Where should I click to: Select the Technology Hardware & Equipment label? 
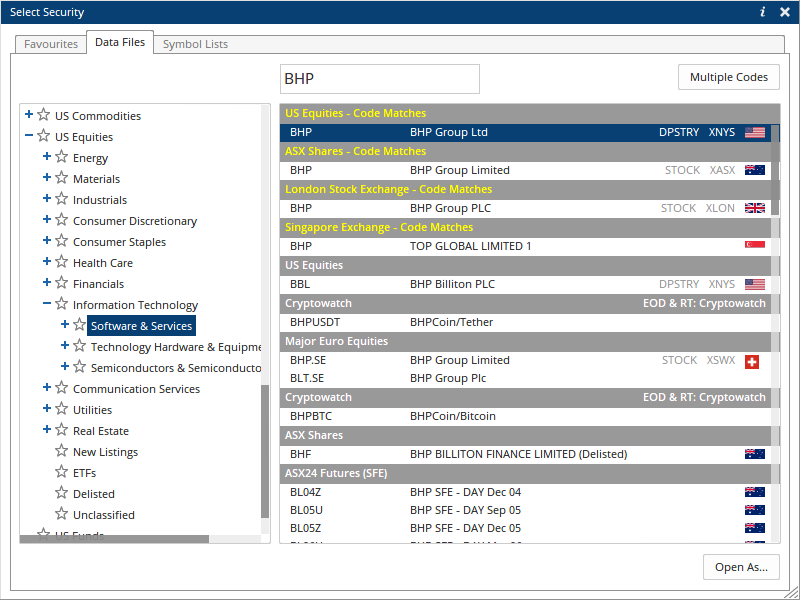(x=176, y=347)
